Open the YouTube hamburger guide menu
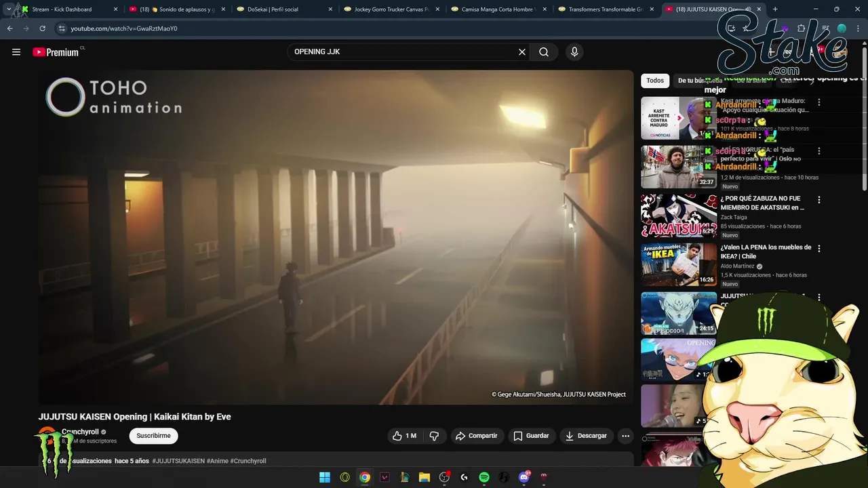The width and height of the screenshot is (868, 488). coord(16,52)
